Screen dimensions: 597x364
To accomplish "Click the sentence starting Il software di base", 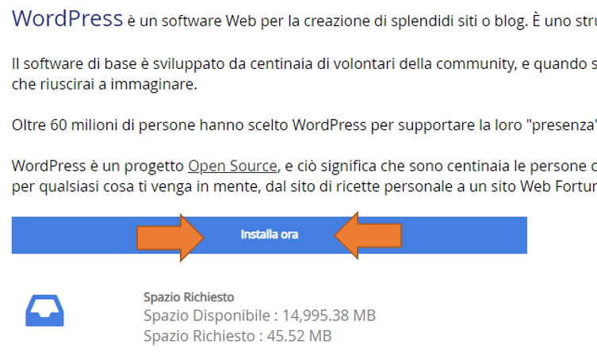I will [304, 63].
